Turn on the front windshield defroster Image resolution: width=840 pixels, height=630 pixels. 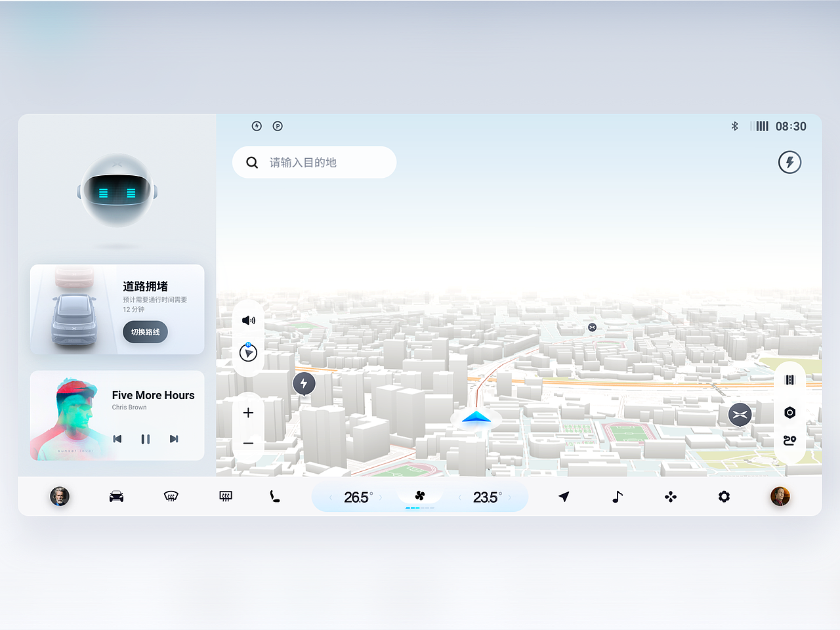pos(171,497)
